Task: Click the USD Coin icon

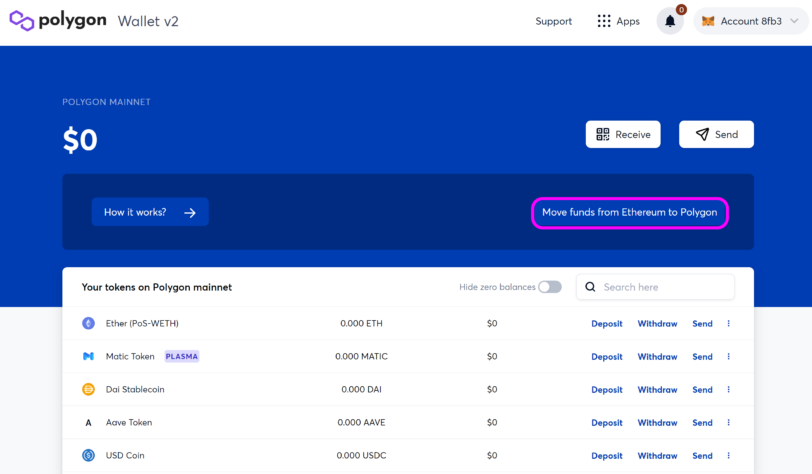Action: click(89, 455)
